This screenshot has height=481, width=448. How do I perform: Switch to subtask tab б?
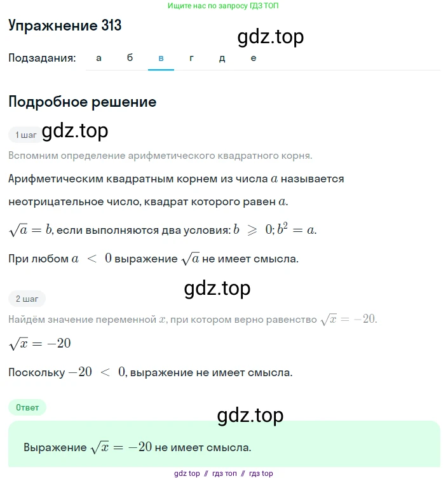pyautogui.click(x=130, y=58)
